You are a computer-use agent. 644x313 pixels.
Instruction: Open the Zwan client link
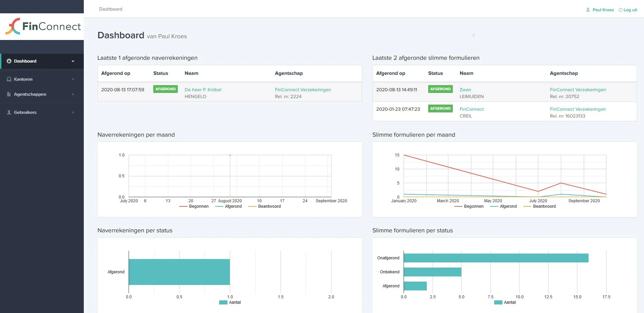[x=466, y=90]
